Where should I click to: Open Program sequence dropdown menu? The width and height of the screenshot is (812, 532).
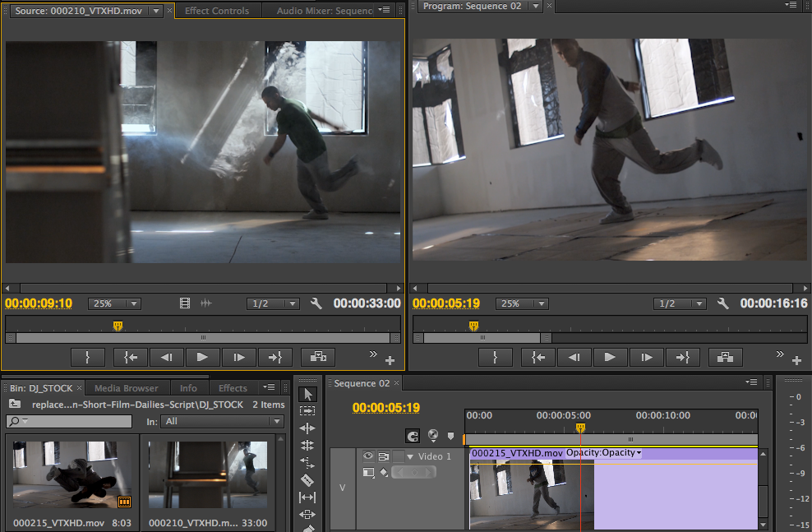(536, 7)
